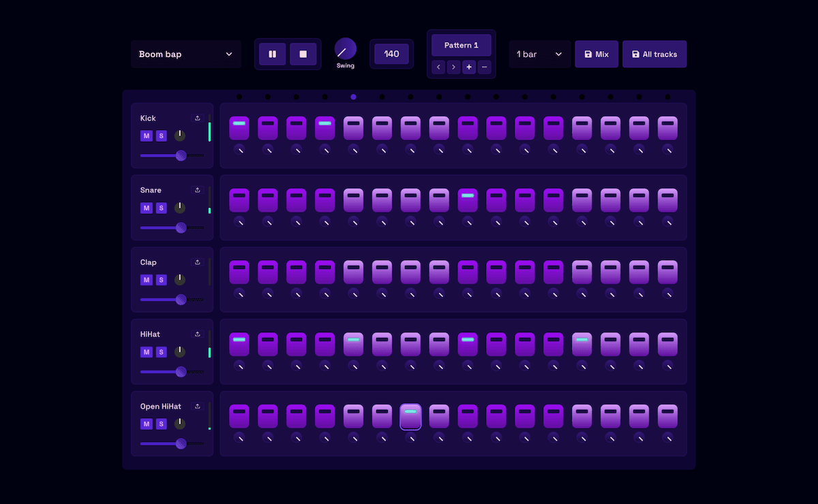Stop playback with the stop button
818x504 pixels.
[x=303, y=54]
